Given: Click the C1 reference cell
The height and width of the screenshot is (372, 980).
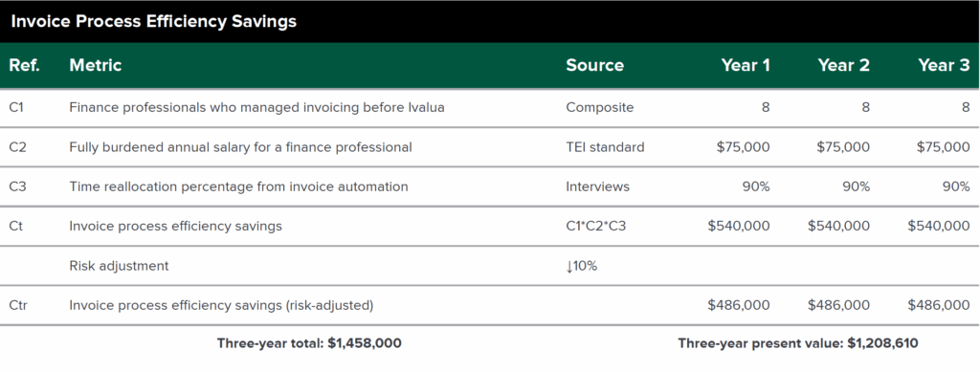Looking at the screenshot, I should [16, 107].
